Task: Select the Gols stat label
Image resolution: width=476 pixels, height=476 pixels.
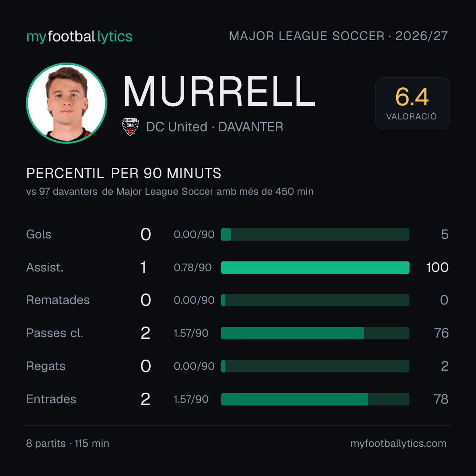Action: tap(38, 234)
